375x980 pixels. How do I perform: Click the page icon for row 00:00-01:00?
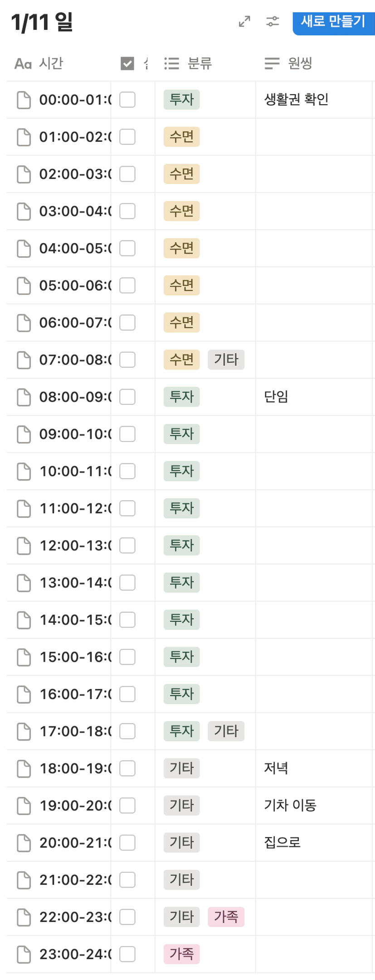(24, 100)
